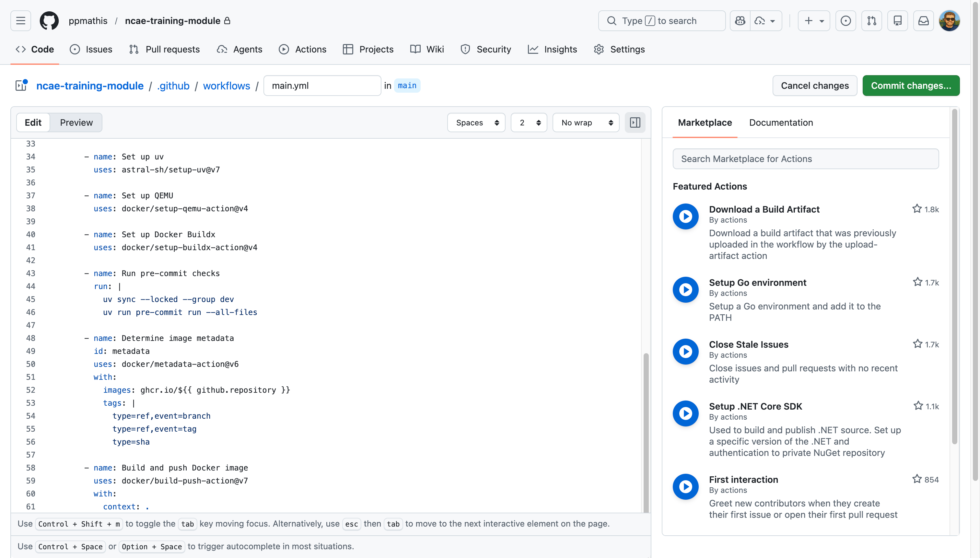This screenshot has height=558, width=980.
Task: Place cursor on line 35 astral-sh/setup-uv@v7
Action: 170,170
